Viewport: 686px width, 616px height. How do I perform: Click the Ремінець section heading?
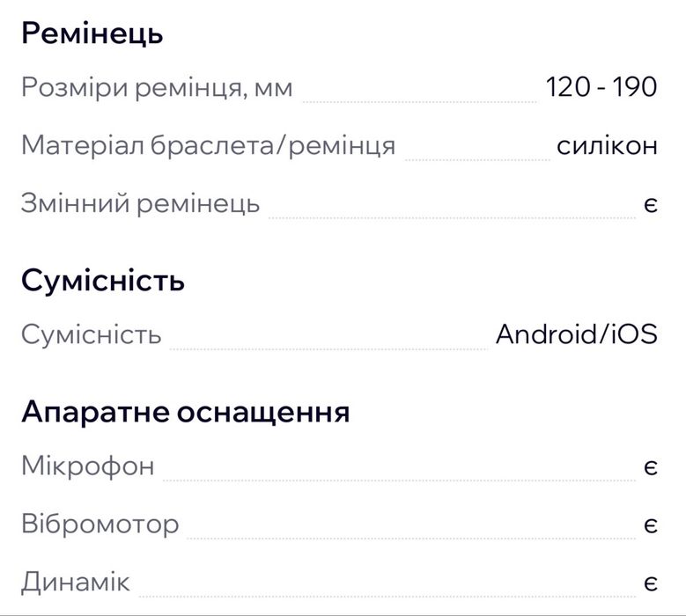pos(92,34)
